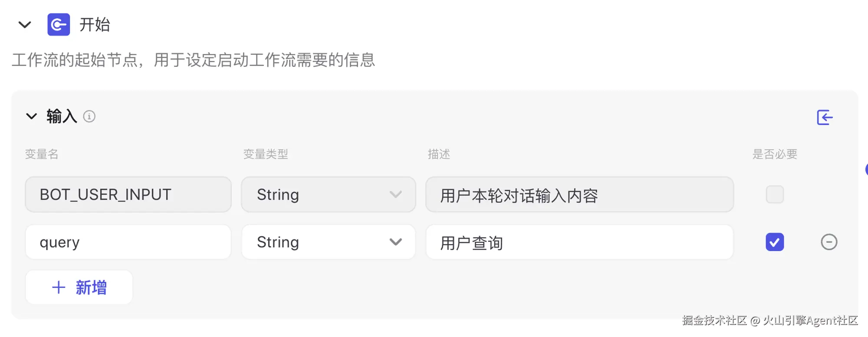Collapse the 输入 section chevron
Image resolution: width=868 pixels, height=337 pixels.
(x=31, y=116)
